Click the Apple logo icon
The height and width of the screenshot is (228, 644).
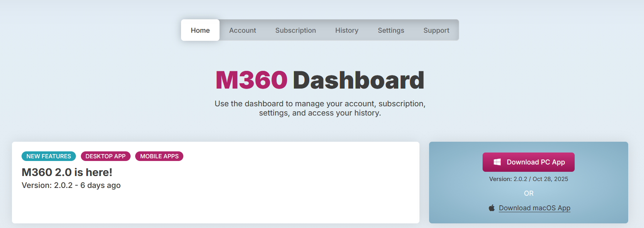[491, 208]
